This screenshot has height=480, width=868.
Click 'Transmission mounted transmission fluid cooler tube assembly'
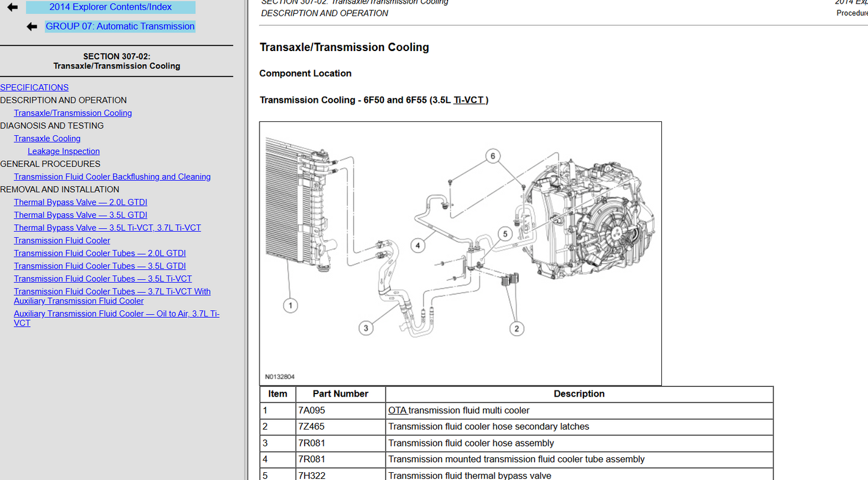[x=579, y=460]
